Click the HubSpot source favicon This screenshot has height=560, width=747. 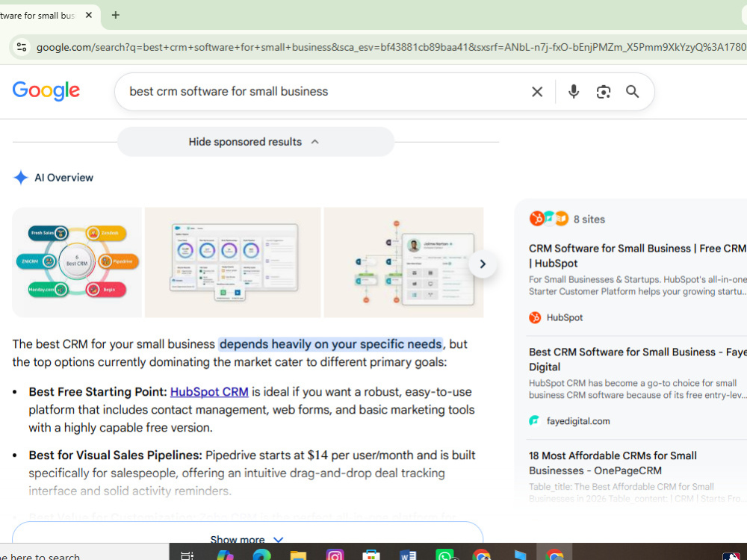[x=535, y=317]
